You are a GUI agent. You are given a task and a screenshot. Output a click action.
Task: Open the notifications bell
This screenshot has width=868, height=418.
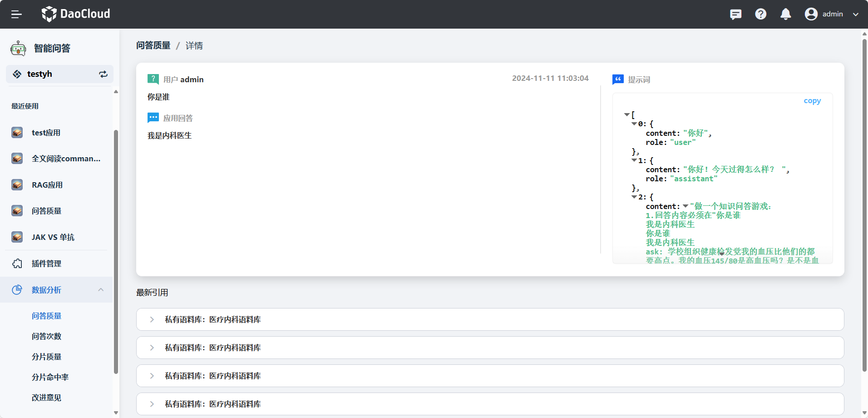pyautogui.click(x=785, y=14)
